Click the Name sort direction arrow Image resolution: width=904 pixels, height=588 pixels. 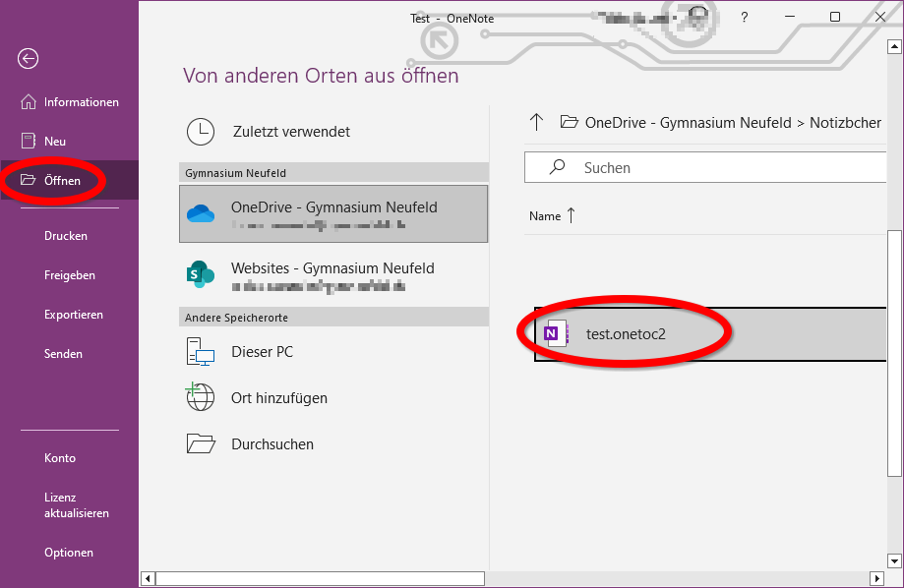click(x=571, y=215)
